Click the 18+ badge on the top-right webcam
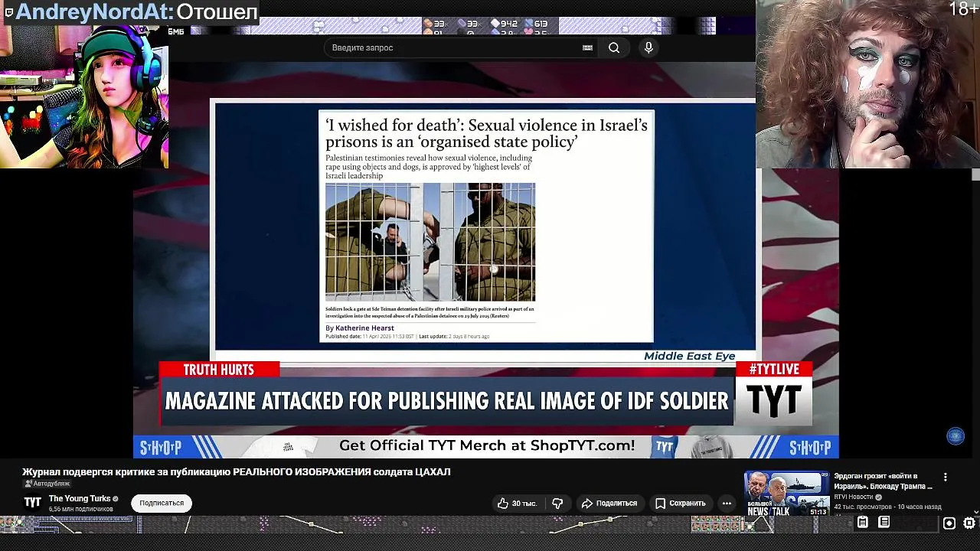The height and width of the screenshot is (551, 980). click(963, 9)
